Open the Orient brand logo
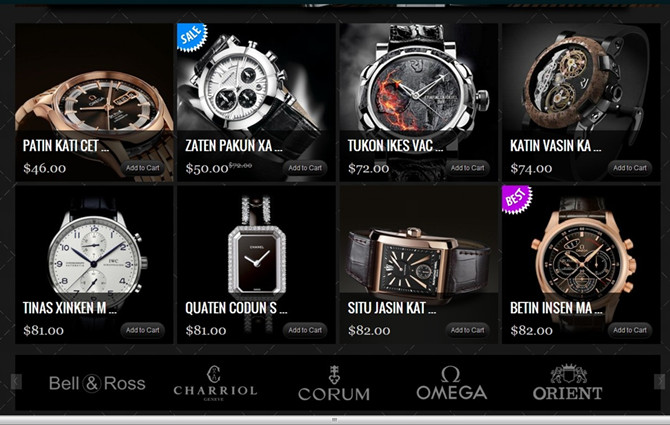Viewport: 670px width, 425px height. 567,382
